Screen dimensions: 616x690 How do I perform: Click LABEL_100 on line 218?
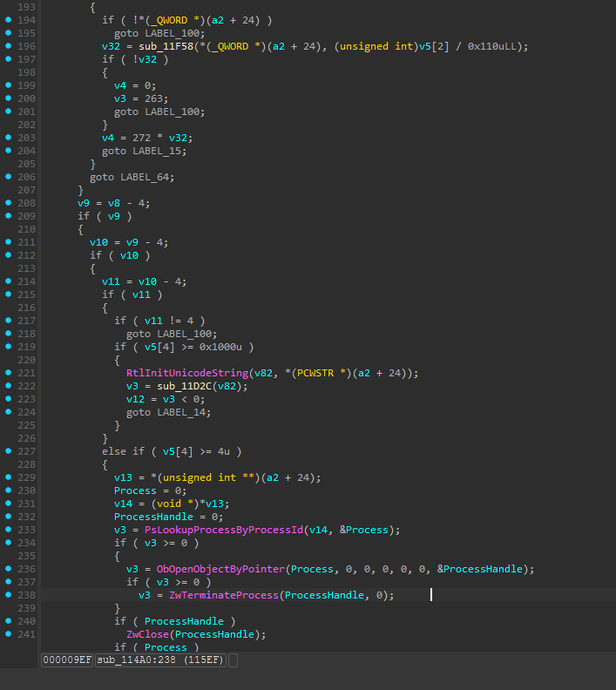[x=185, y=334]
